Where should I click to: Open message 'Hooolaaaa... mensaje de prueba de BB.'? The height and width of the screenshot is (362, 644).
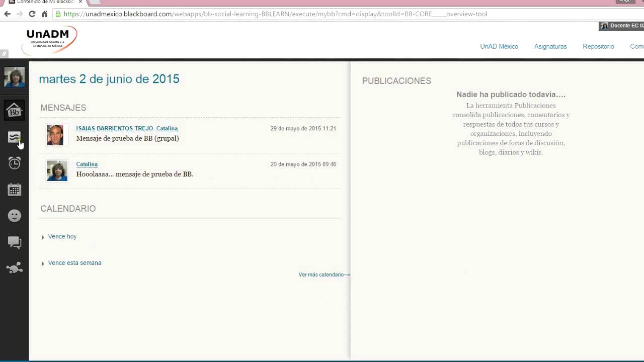point(135,174)
